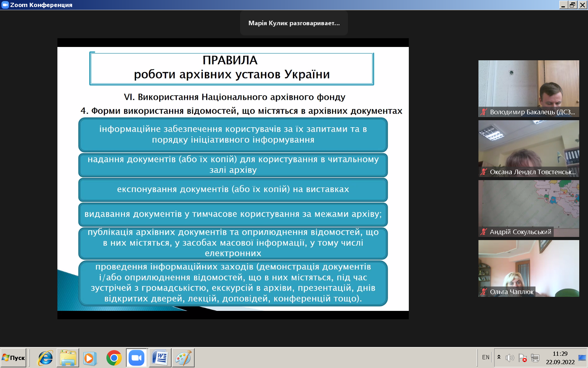Open the Microsoft Word taskbar button

(160, 358)
